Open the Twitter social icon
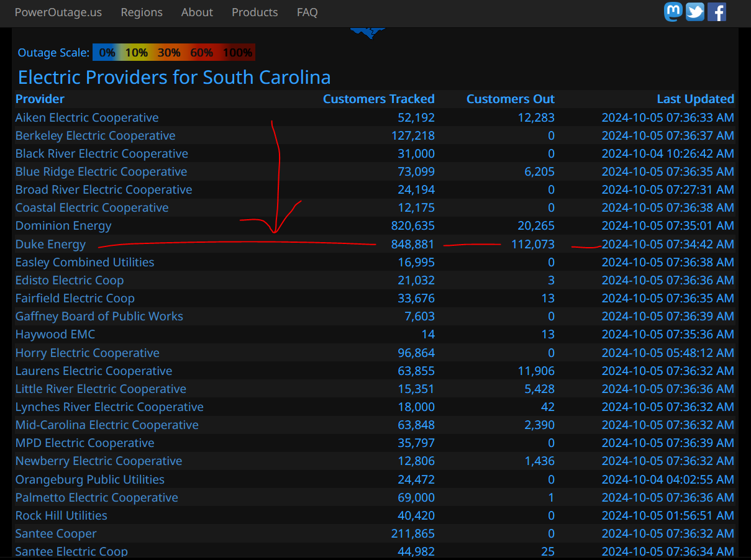Screen dimensions: 751x560 695,12
